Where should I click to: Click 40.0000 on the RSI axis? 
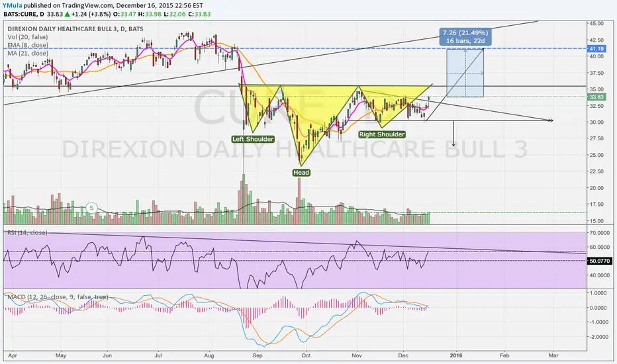pos(599,275)
